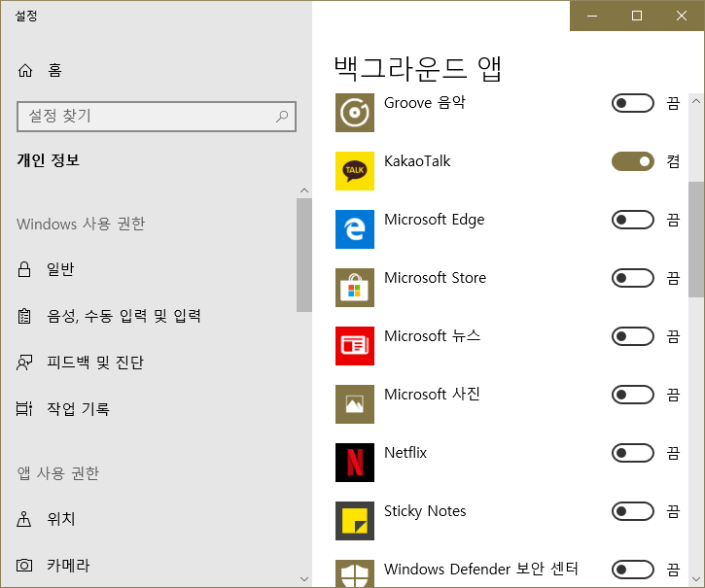Click the Windows 사용 권한 section header
The image size is (705, 588).
(x=81, y=224)
